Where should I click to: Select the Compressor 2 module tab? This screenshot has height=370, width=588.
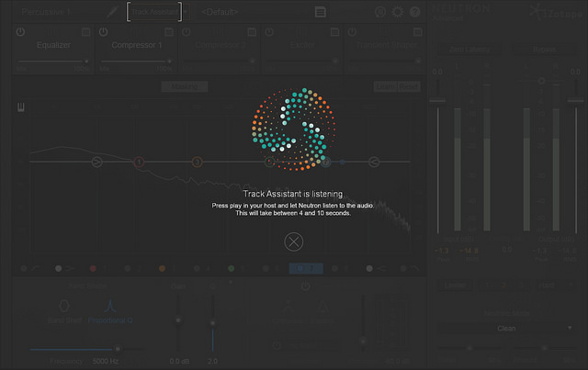tap(220, 45)
